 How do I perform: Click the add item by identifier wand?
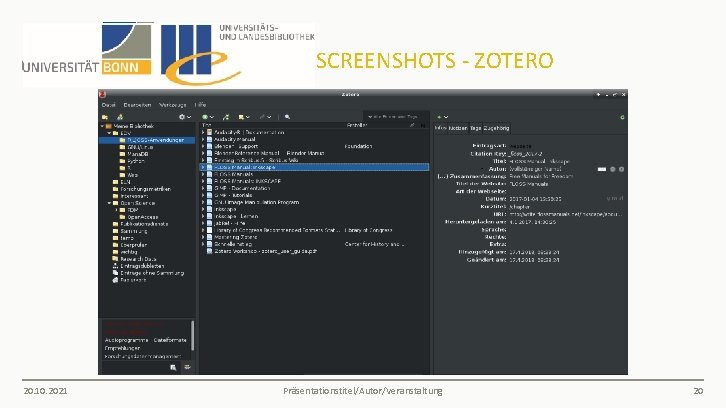[226, 117]
